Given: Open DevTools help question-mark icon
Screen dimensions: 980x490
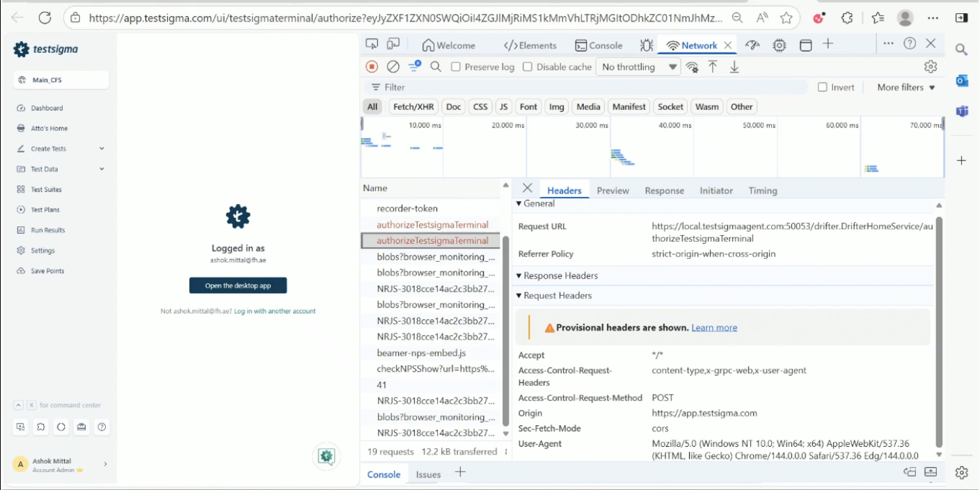Looking at the screenshot, I should (x=910, y=43).
